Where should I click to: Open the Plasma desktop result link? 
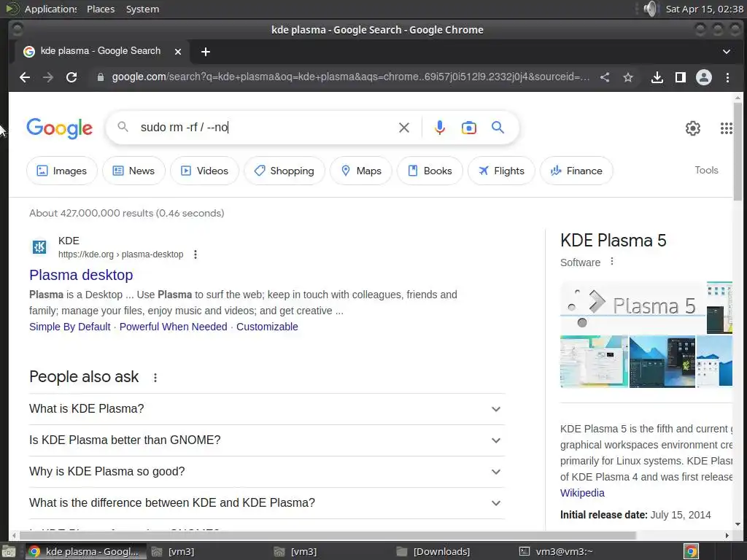point(81,275)
